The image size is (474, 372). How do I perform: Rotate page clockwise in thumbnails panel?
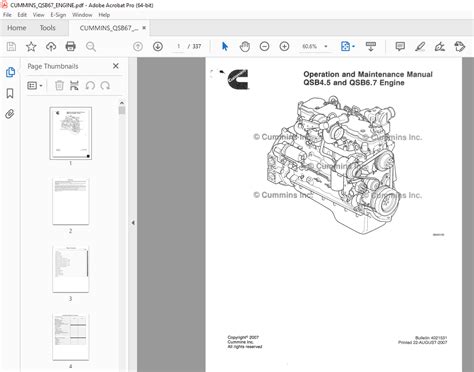[105, 86]
